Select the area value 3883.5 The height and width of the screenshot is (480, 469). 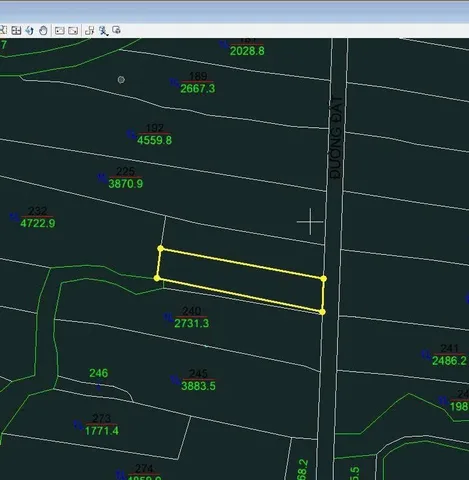(x=198, y=386)
